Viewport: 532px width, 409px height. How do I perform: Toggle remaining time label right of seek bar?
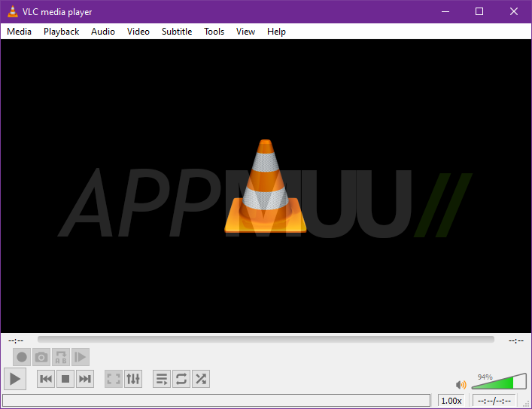click(x=516, y=340)
